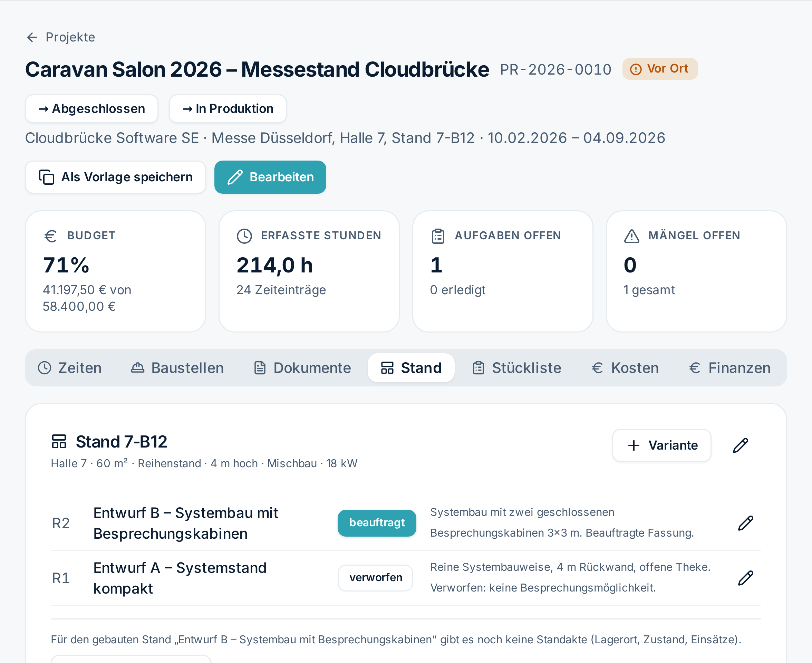Switch to the Baustellen tab
812x663 pixels.
point(177,368)
